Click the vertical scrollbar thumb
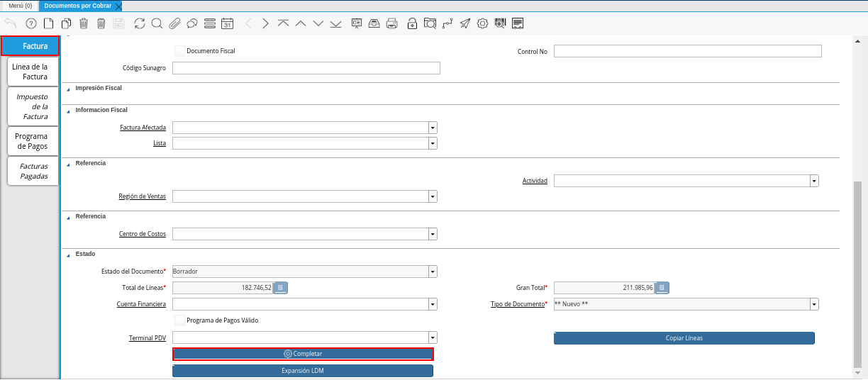The image size is (868, 380). pos(857,273)
